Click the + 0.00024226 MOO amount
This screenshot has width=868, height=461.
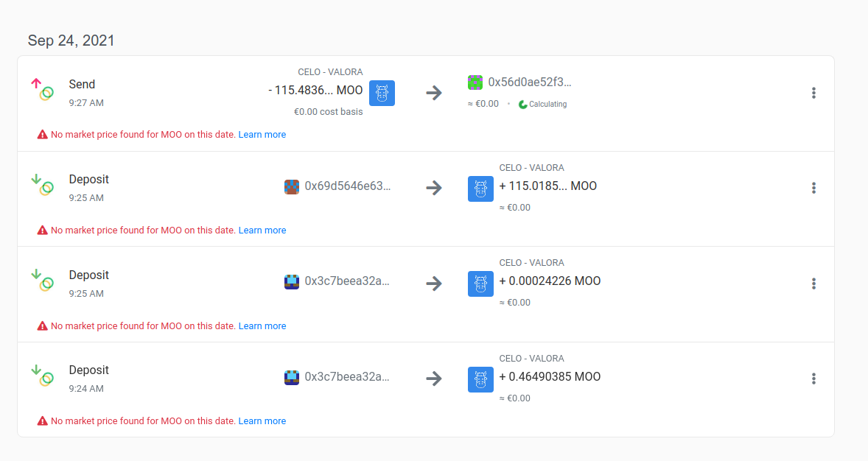[550, 281]
